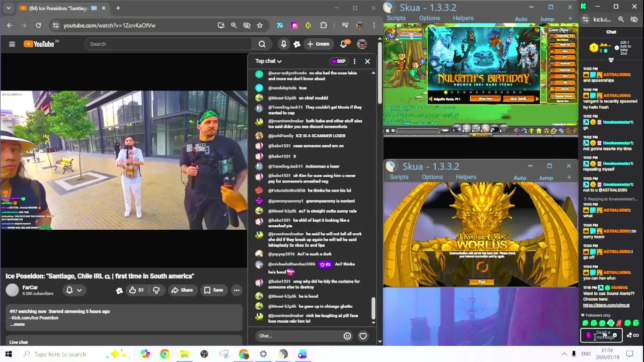Screen dimensions: 644x362
Task: Start voice search with the microphone icon
Action: (x=284, y=44)
